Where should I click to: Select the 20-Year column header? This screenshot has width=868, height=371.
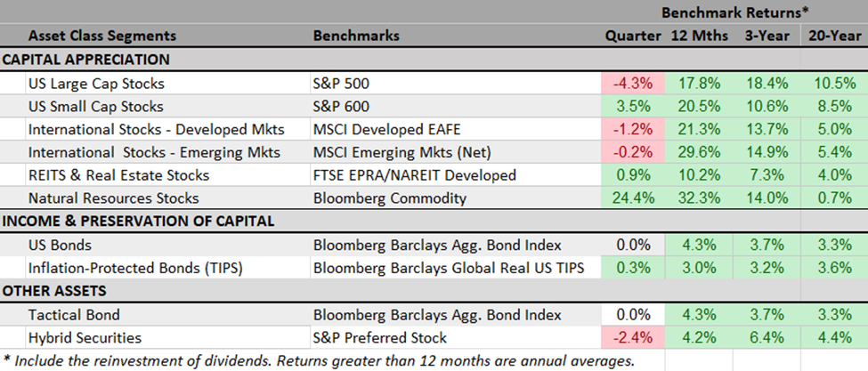(x=833, y=36)
